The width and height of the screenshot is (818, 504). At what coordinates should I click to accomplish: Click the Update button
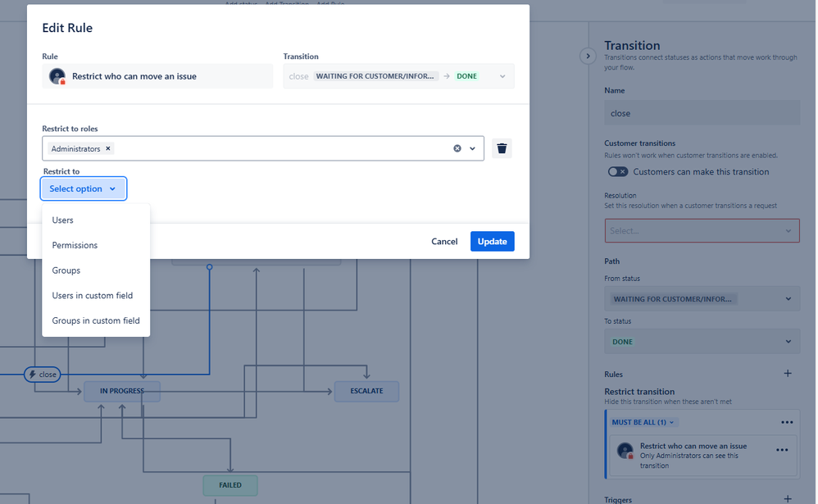click(x=493, y=241)
